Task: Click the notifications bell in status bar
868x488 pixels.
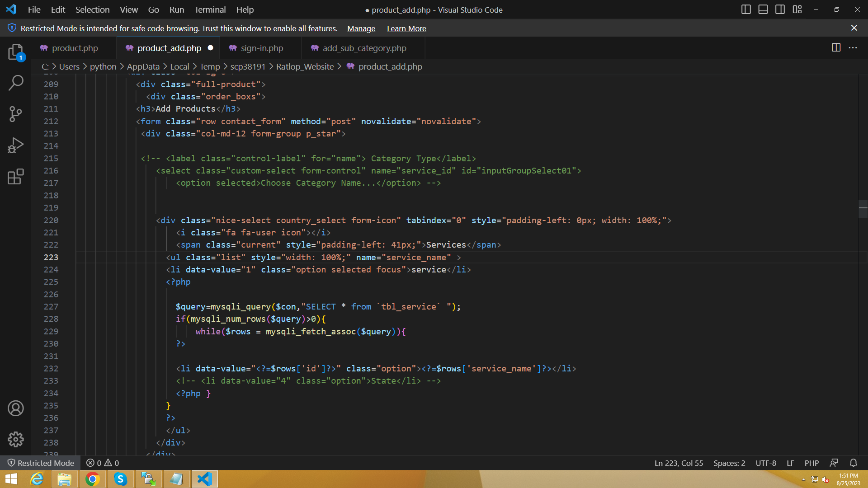Action: (x=853, y=463)
